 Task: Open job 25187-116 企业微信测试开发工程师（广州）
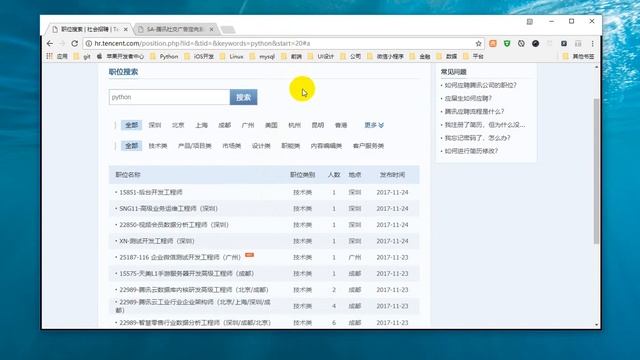coord(181,258)
